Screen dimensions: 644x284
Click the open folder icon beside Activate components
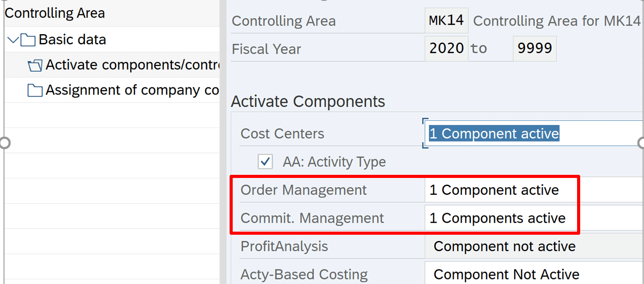(35, 66)
